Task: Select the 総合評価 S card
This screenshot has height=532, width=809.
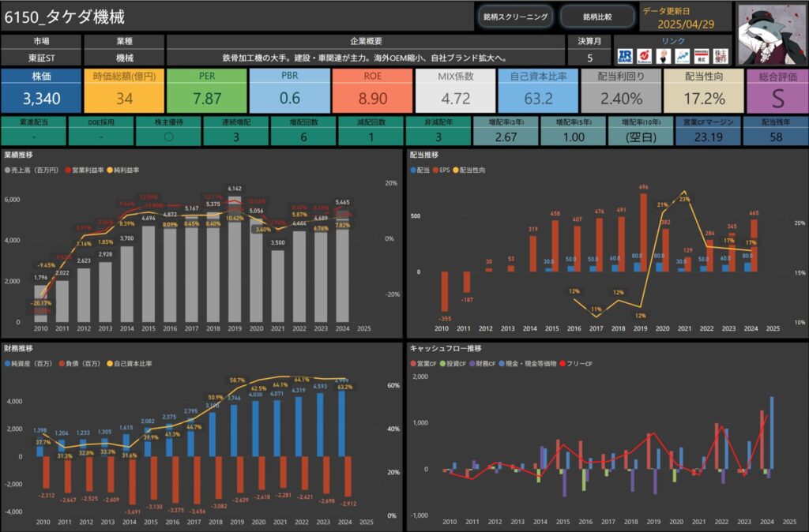Action: pyautogui.click(x=777, y=91)
